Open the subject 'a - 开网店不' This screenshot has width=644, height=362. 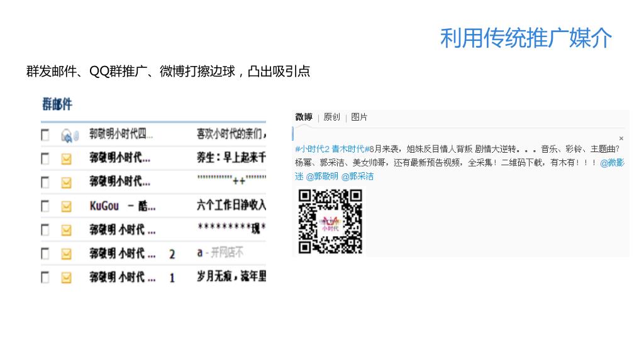pyautogui.click(x=220, y=253)
